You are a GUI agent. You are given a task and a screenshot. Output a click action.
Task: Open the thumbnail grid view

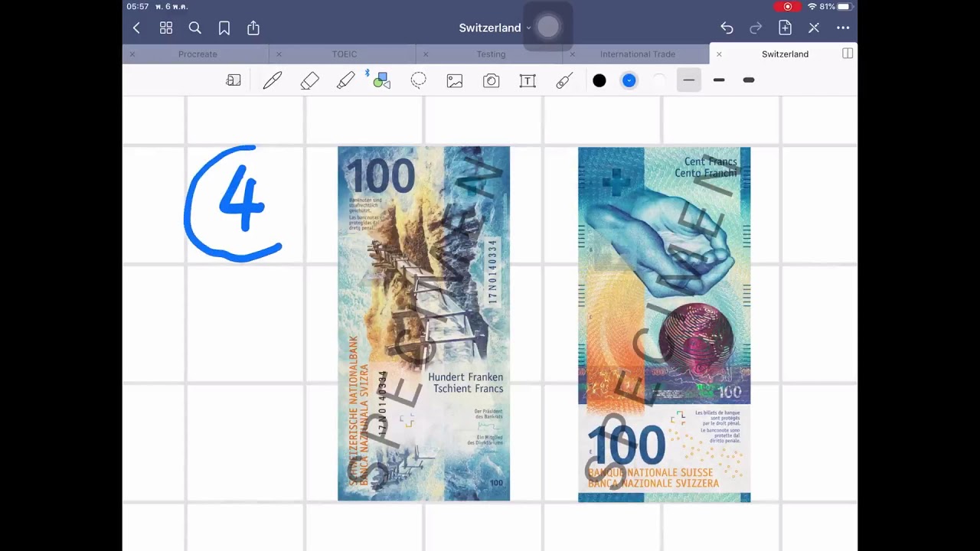166,28
